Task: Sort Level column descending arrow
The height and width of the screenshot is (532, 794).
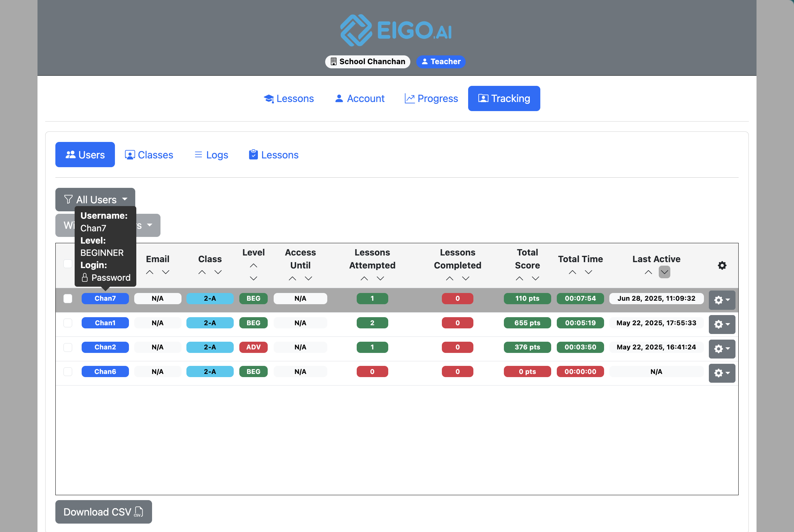Action: point(253,278)
